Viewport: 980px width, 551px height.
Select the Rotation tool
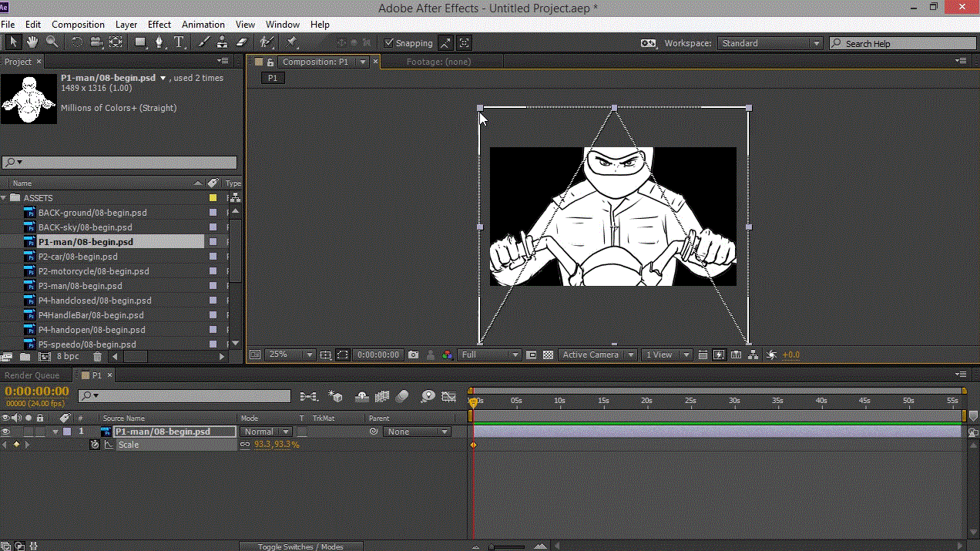[77, 42]
